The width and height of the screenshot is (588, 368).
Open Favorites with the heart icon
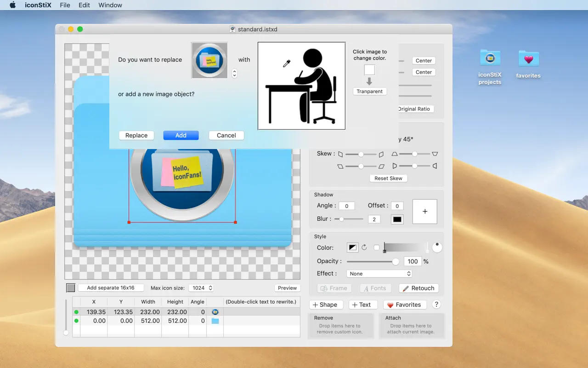pos(405,305)
